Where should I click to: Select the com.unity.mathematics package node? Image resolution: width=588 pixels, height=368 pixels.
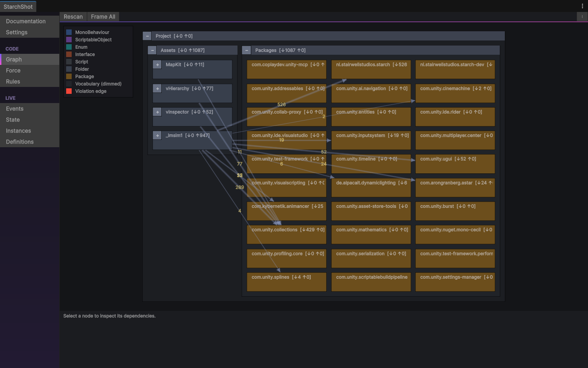371,235
